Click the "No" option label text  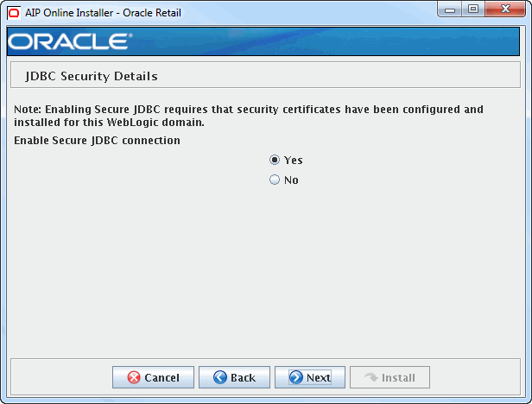[x=291, y=180]
